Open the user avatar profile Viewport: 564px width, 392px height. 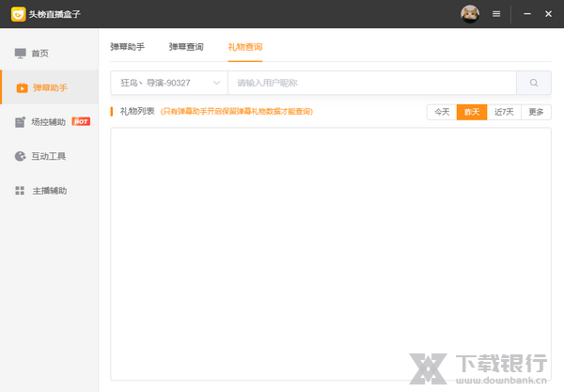click(469, 14)
